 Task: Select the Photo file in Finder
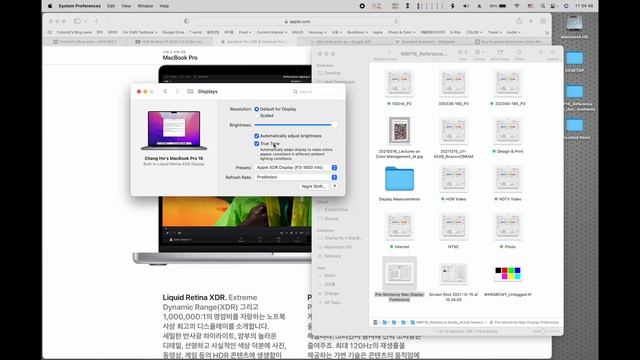[x=507, y=226]
